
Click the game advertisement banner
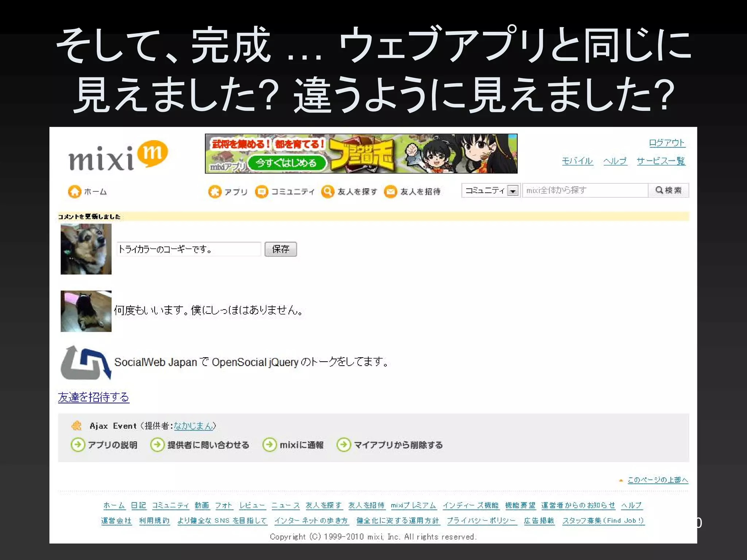tap(361, 153)
